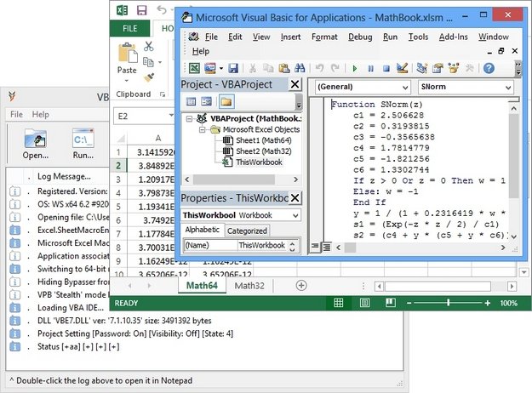Open the VBA Add-Ins menu
This screenshot has height=393, width=532.
pos(454,37)
